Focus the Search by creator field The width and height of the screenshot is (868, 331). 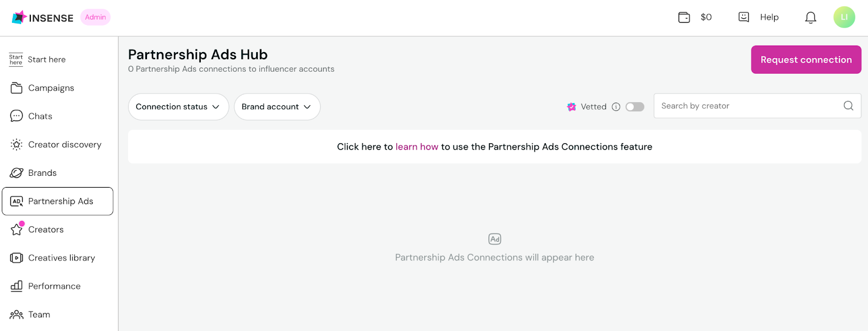(749, 106)
